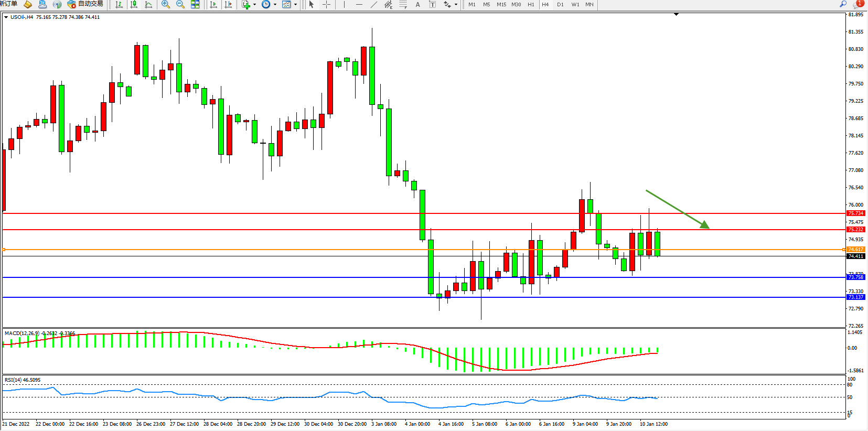Switch to the D1 timeframe
This screenshot has width=868, height=431.
tap(560, 5)
